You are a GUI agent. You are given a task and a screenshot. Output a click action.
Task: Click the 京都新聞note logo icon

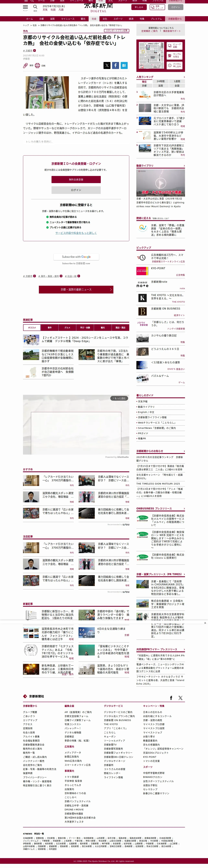pos(142,284)
